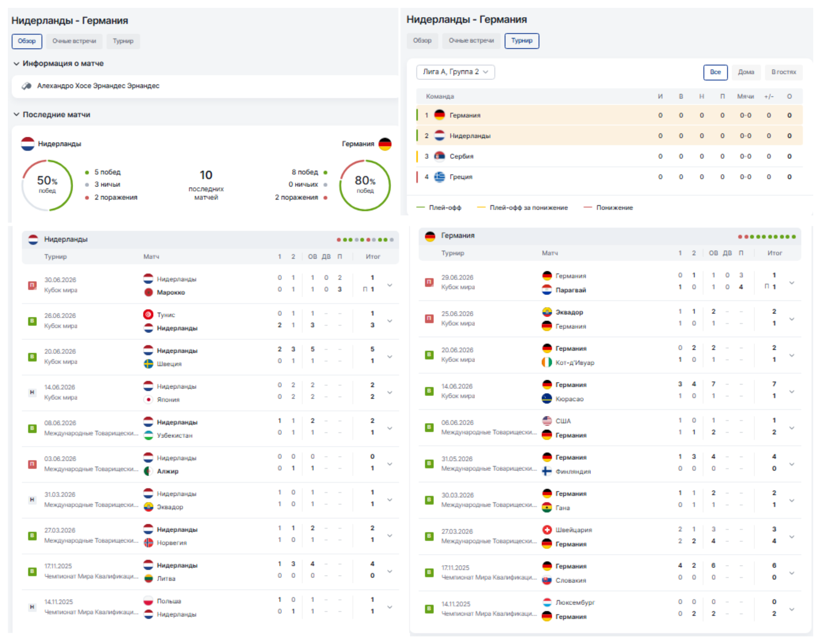Click the Germany flag in standings row
This screenshot has height=644, width=821.
[x=440, y=115]
